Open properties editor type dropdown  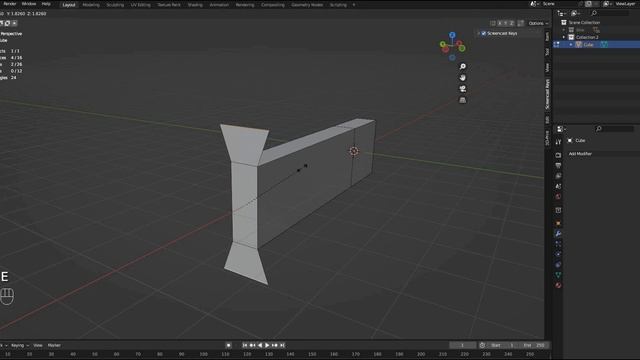[x=562, y=129]
